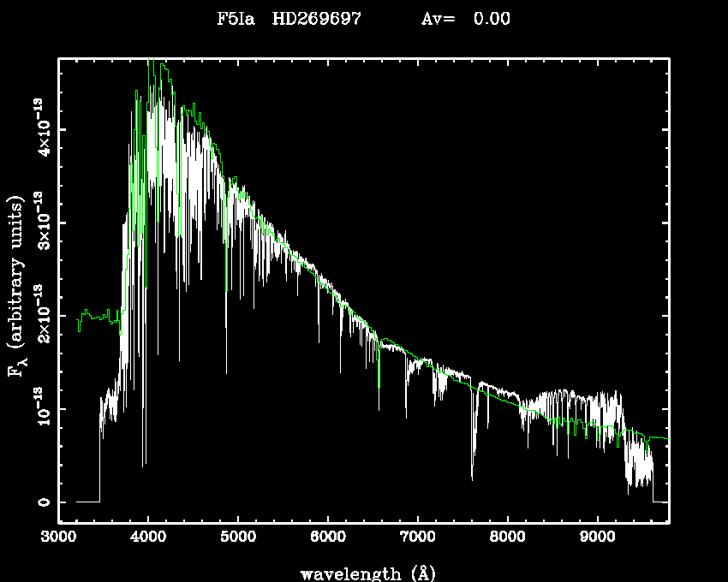Click the wavelength (Å) x-axis title
728x582 pixels.
[364, 573]
